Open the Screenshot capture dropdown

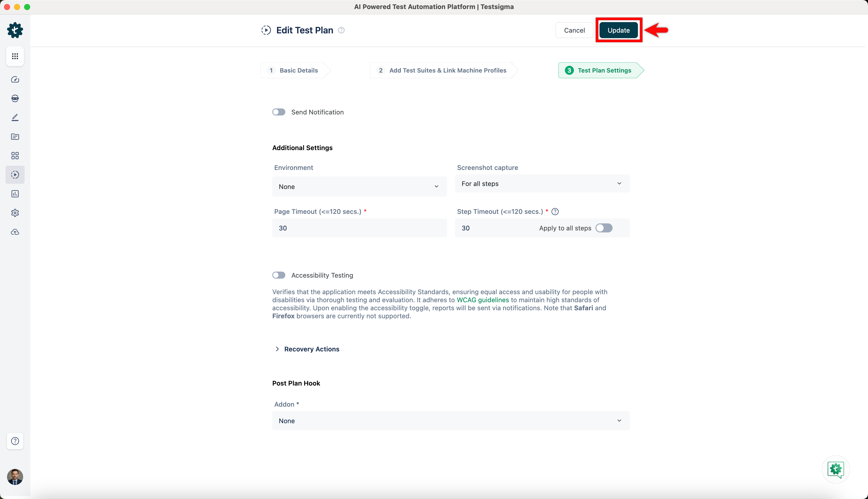542,184
